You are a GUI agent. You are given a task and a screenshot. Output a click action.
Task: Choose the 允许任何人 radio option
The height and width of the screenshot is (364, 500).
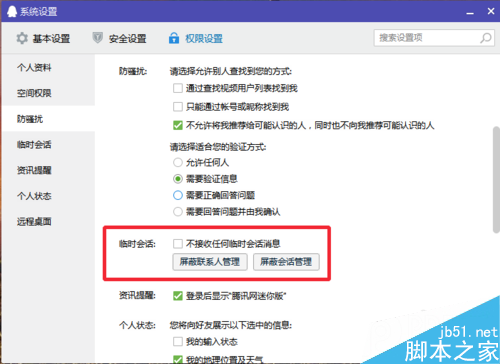178,163
